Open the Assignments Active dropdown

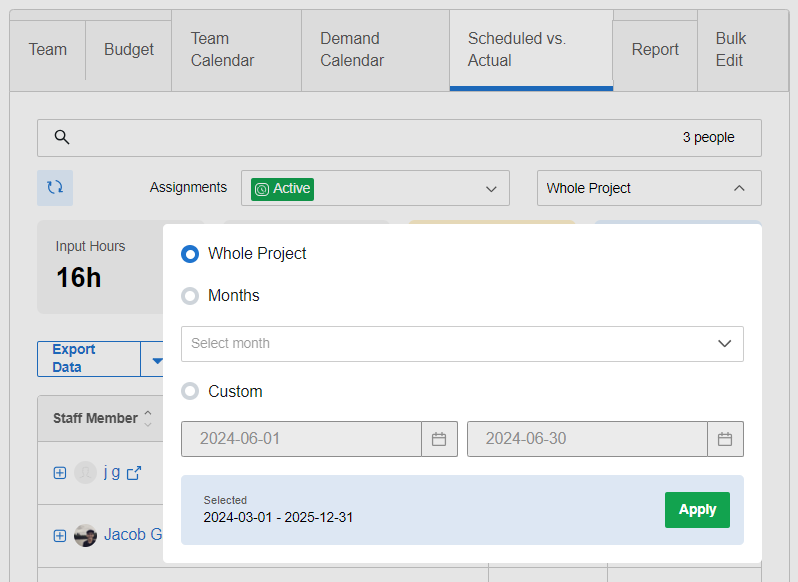tap(375, 188)
